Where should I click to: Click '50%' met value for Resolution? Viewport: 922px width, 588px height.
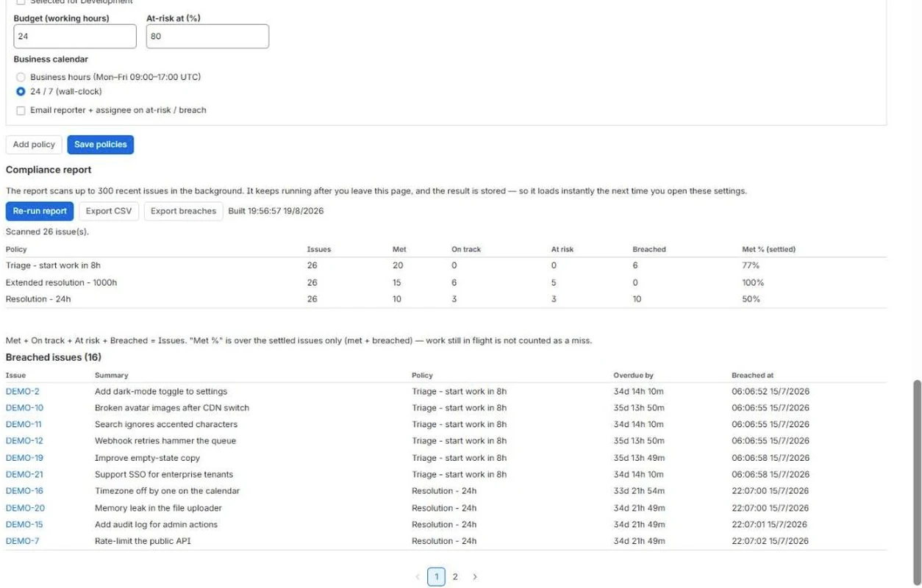tap(751, 299)
